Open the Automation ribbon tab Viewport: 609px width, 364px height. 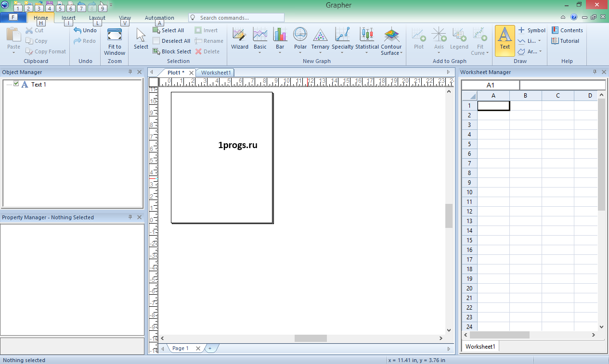(159, 18)
